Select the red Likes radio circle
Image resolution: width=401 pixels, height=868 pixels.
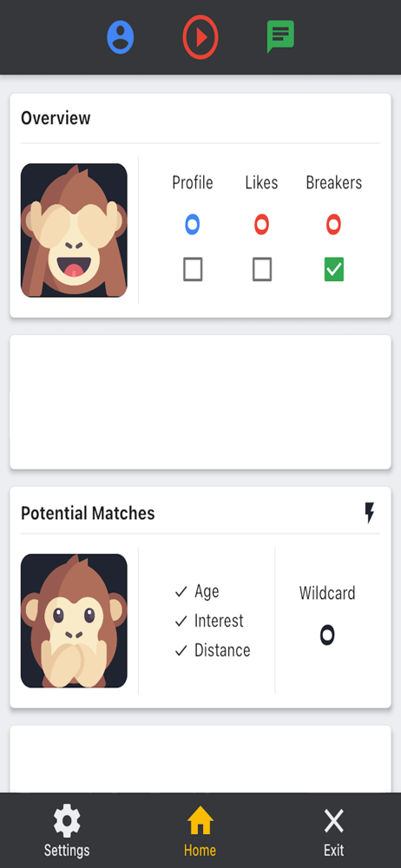point(261,225)
